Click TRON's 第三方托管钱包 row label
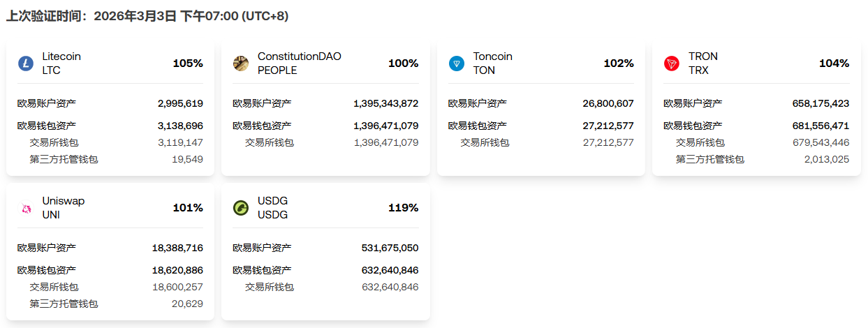This screenshot has height=328, width=868. click(710, 159)
